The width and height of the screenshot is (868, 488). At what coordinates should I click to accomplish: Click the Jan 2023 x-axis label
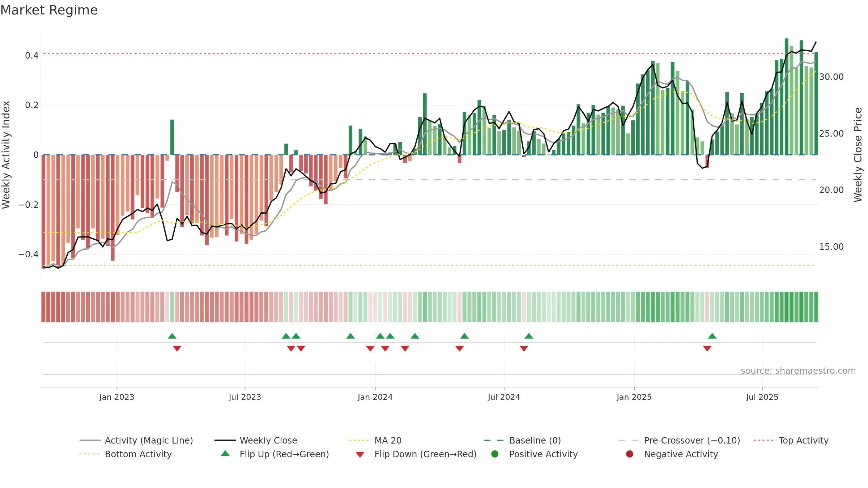(x=117, y=397)
